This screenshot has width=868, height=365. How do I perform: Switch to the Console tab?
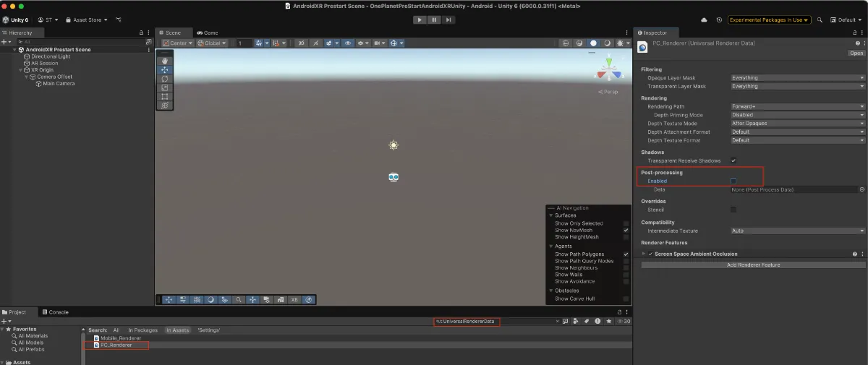click(55, 312)
